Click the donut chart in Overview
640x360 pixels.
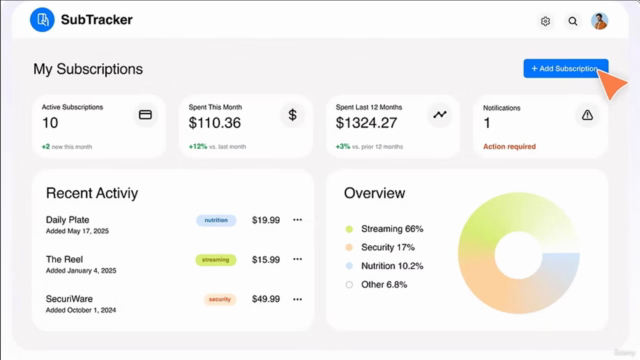coord(519,253)
